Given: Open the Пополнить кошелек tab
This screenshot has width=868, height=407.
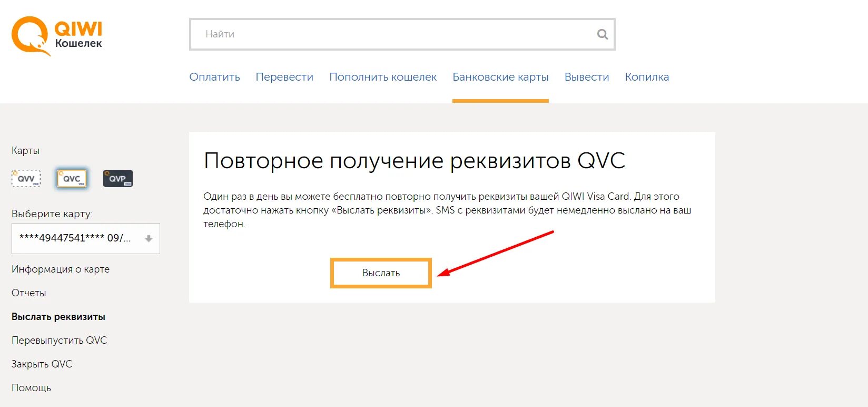Looking at the screenshot, I should (383, 77).
